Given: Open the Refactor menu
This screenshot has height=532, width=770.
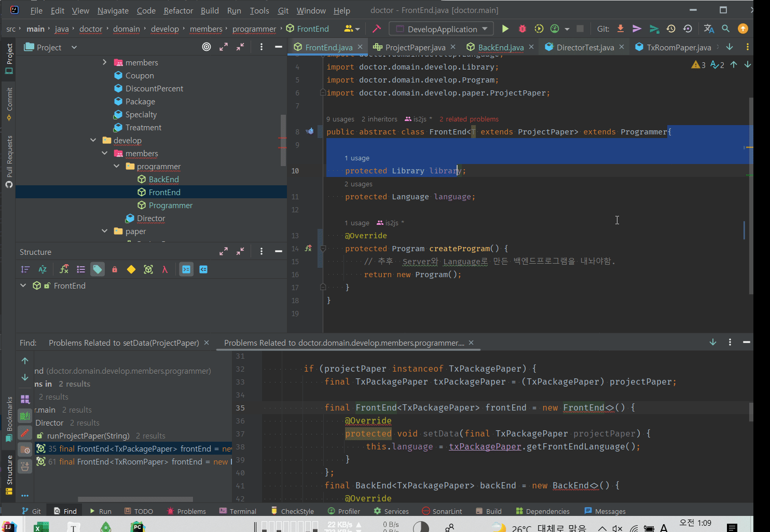Looking at the screenshot, I should pos(178,10).
